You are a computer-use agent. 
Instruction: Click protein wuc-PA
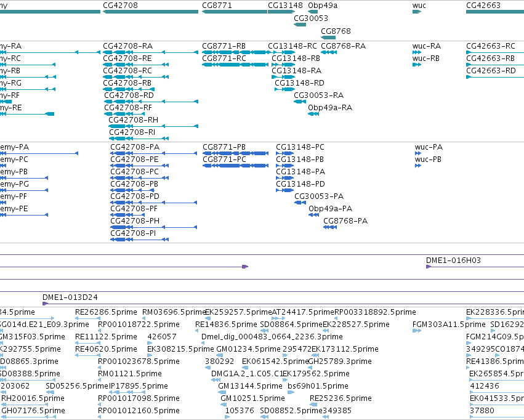[418, 153]
